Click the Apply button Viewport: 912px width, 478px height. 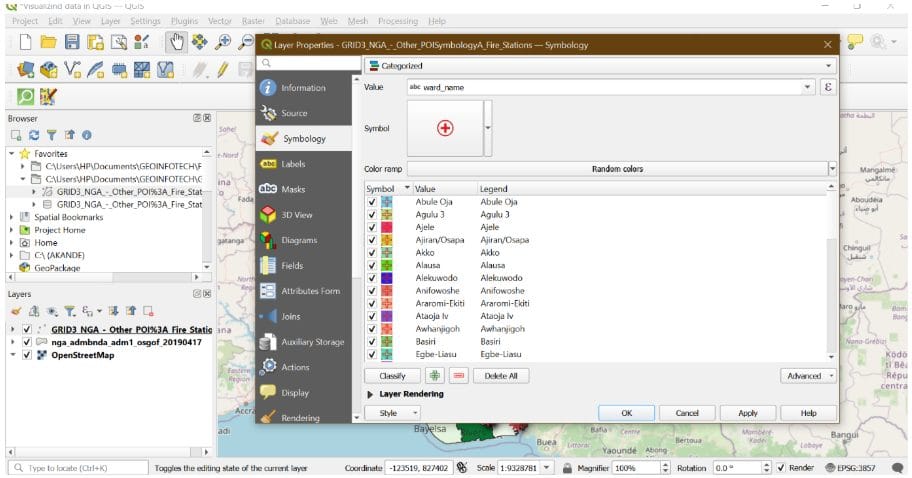747,413
